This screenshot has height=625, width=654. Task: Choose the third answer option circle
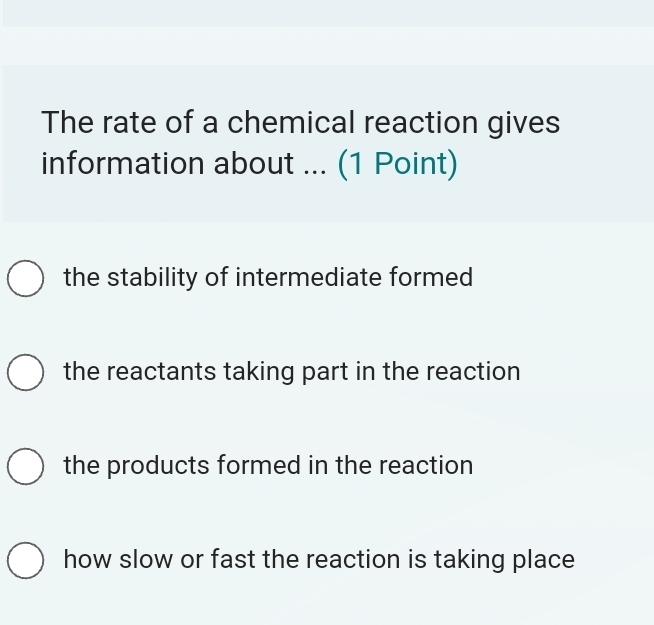[x=27, y=467]
